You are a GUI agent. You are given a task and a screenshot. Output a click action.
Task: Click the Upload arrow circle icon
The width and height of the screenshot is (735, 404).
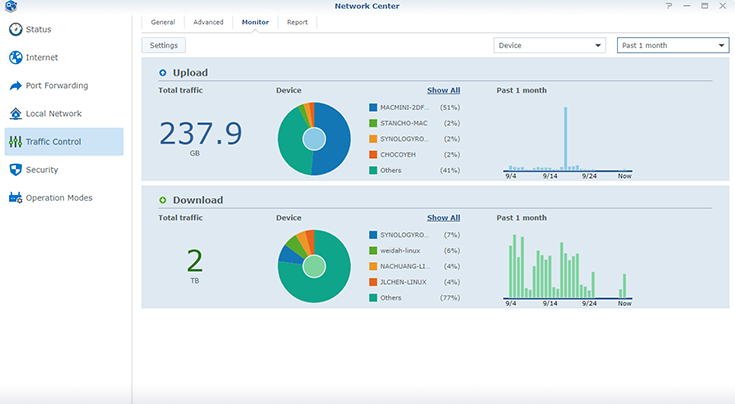click(163, 73)
